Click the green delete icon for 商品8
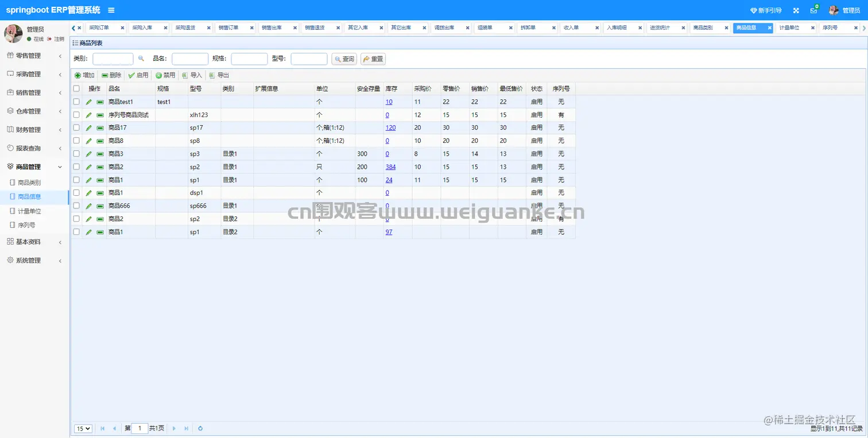Screen dimensions: 868x438 [100, 141]
